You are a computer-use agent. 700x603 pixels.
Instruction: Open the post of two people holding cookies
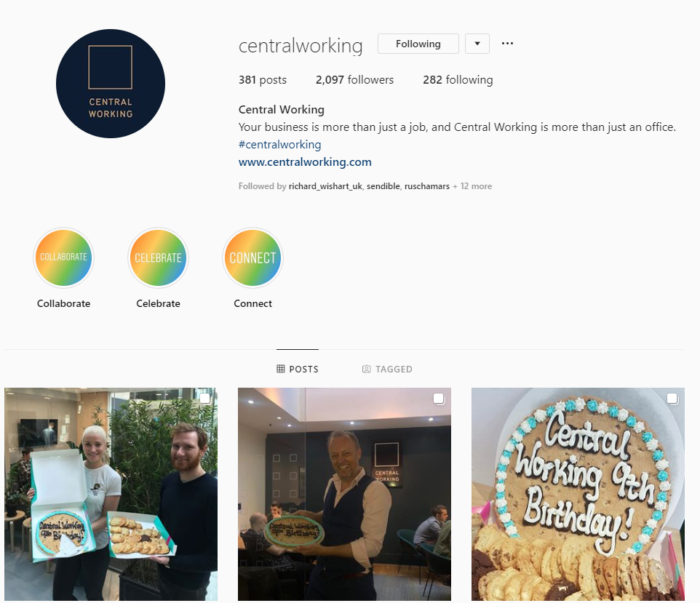click(x=111, y=494)
